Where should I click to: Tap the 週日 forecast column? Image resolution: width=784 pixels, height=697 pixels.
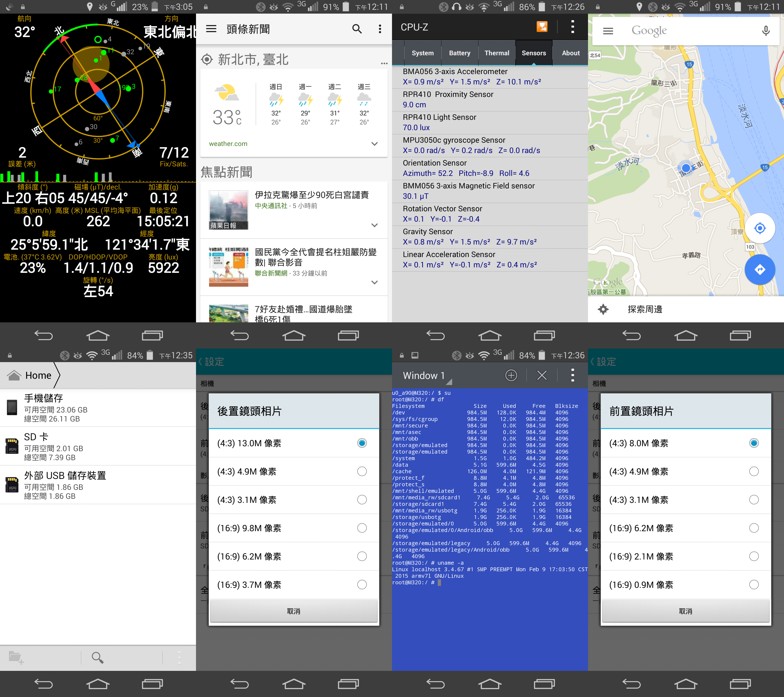coord(276,104)
